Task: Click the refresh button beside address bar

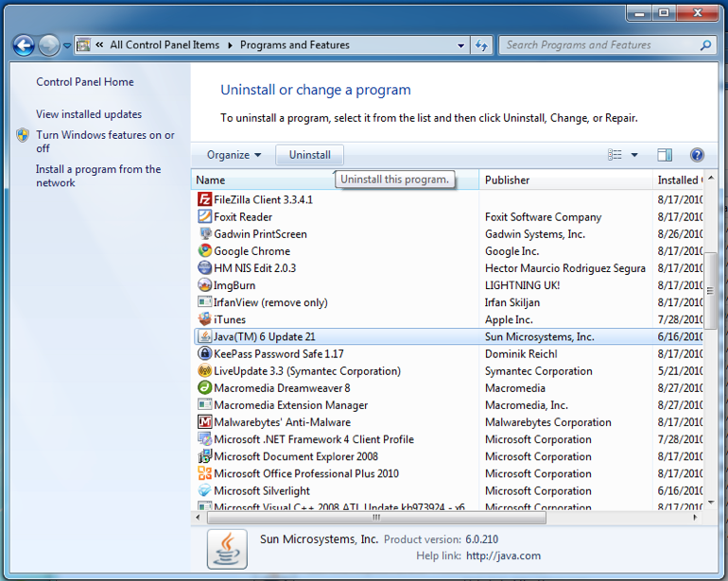Action: coord(482,44)
